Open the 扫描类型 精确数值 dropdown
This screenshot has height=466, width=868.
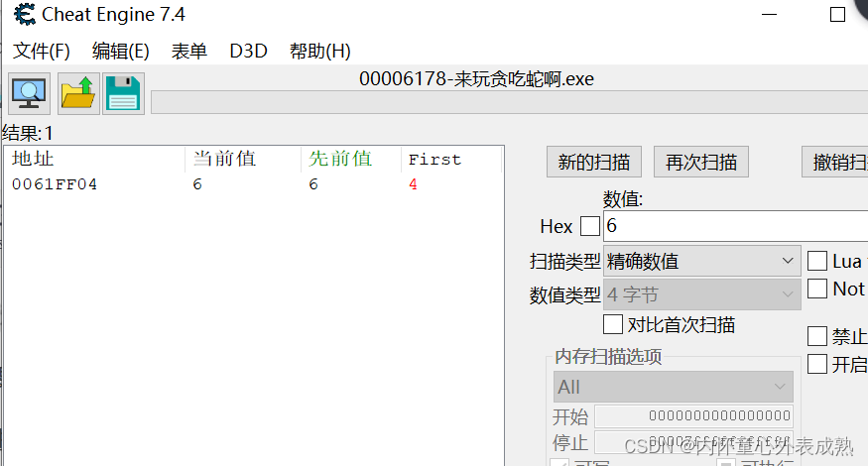click(x=702, y=261)
